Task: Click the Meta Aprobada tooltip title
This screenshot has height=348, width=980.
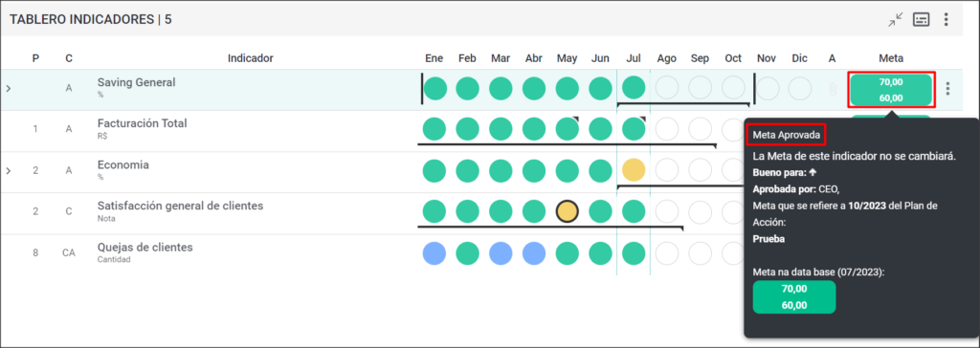Action: [787, 135]
